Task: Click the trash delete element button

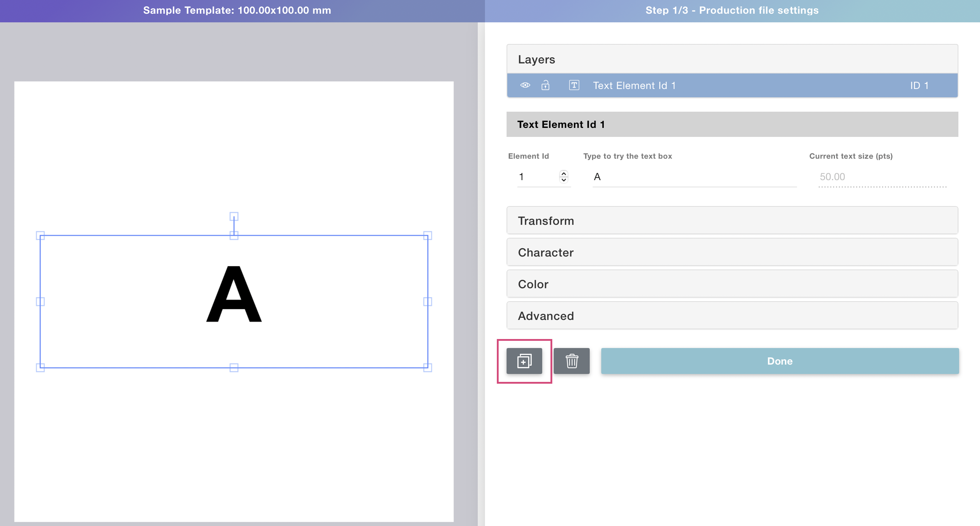Action: point(571,361)
